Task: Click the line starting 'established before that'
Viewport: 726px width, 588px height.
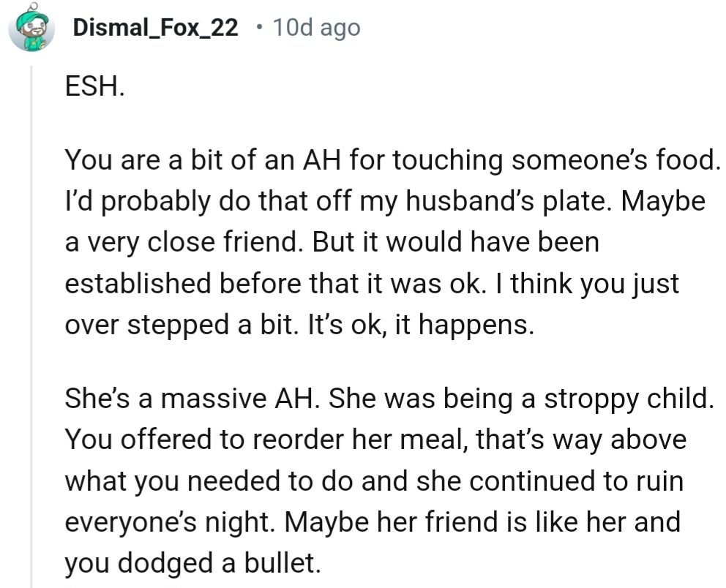Action: point(372,283)
